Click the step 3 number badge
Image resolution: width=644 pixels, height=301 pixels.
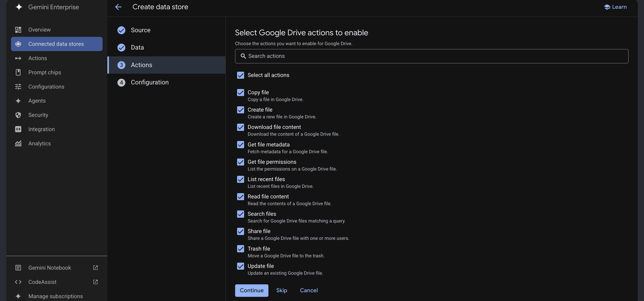click(121, 65)
